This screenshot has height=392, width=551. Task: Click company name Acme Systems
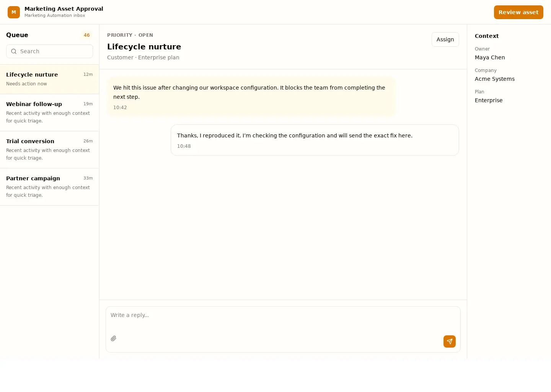[x=495, y=79]
